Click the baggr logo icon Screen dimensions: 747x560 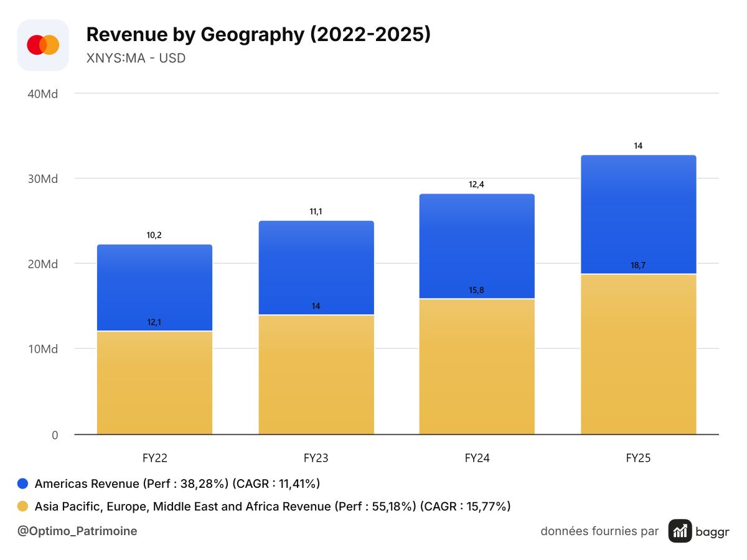[680, 531]
